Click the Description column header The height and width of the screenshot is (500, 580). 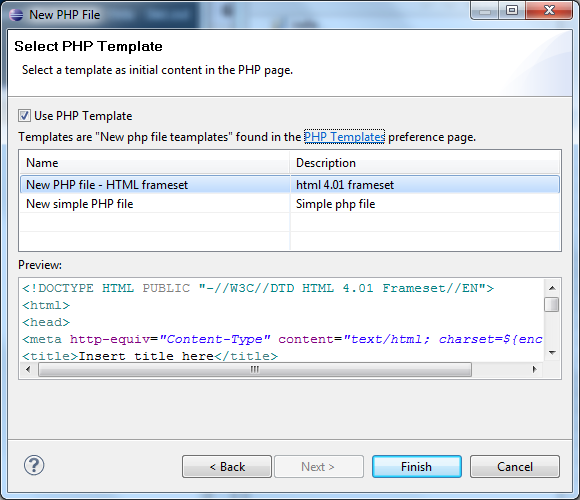pos(425,163)
